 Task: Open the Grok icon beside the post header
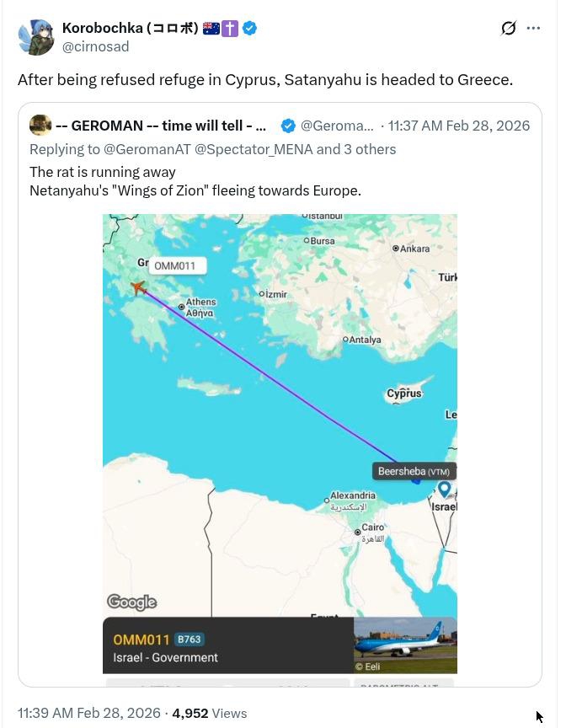tap(508, 28)
